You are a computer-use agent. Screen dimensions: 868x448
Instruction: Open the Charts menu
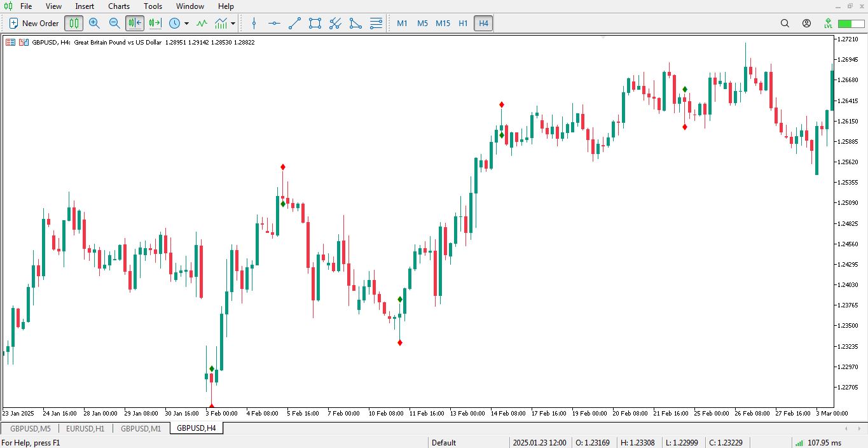coord(119,6)
